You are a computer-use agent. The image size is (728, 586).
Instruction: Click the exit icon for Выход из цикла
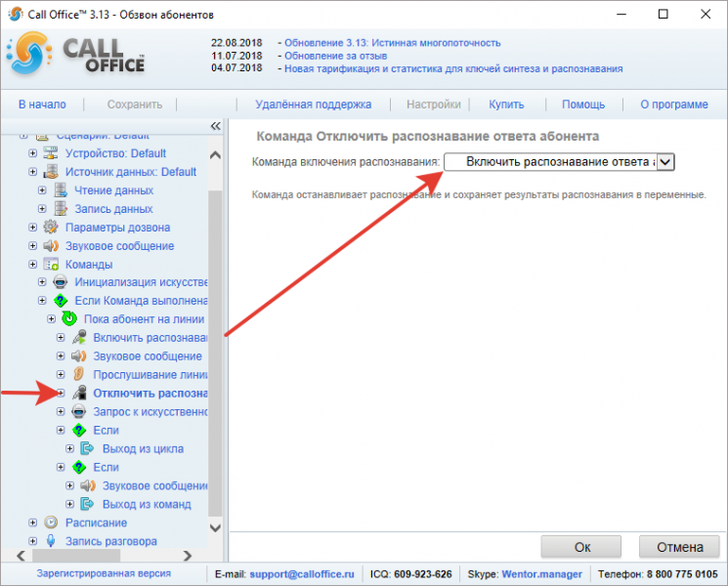pyautogui.click(x=87, y=448)
